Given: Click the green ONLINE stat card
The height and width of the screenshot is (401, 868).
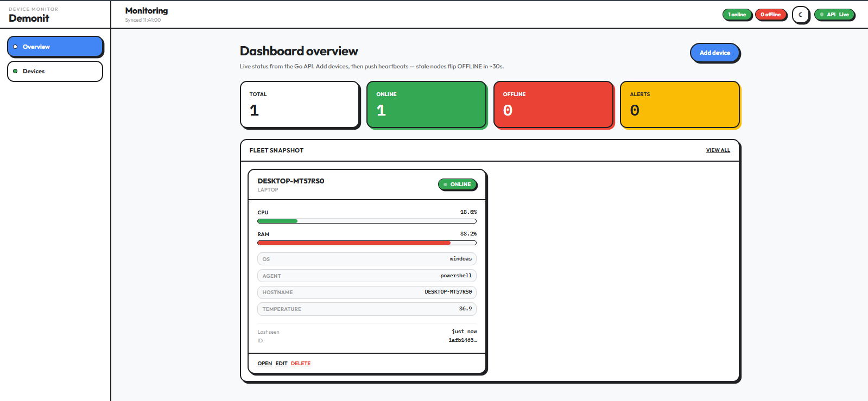Looking at the screenshot, I should (427, 105).
